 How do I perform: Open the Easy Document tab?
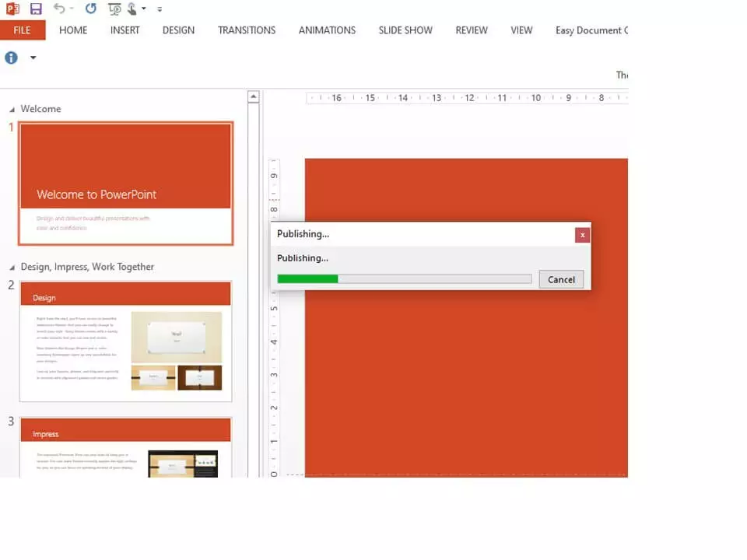pos(591,30)
